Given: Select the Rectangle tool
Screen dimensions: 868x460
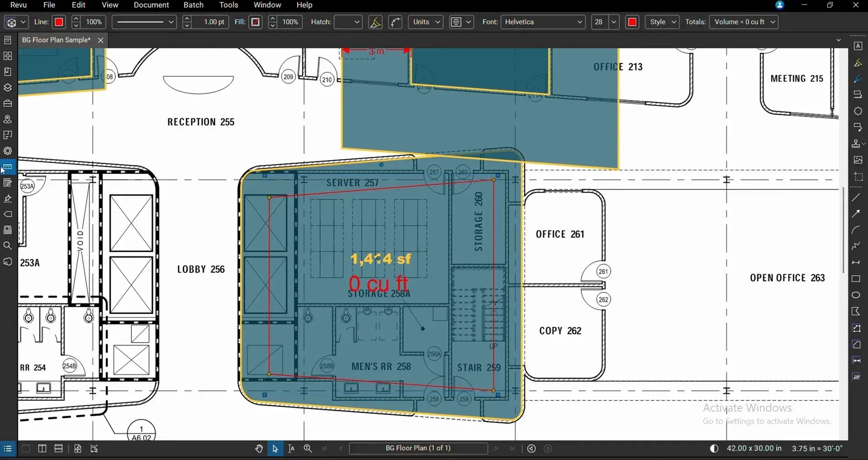Looking at the screenshot, I should [x=856, y=279].
